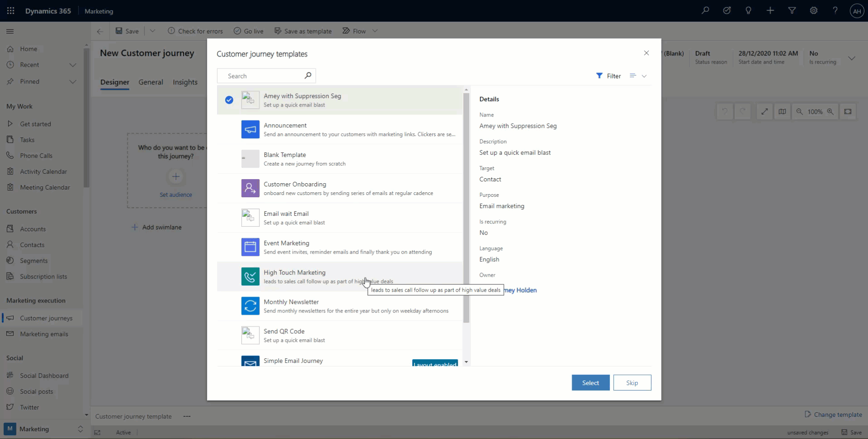Switch to the Insights tab

click(185, 82)
